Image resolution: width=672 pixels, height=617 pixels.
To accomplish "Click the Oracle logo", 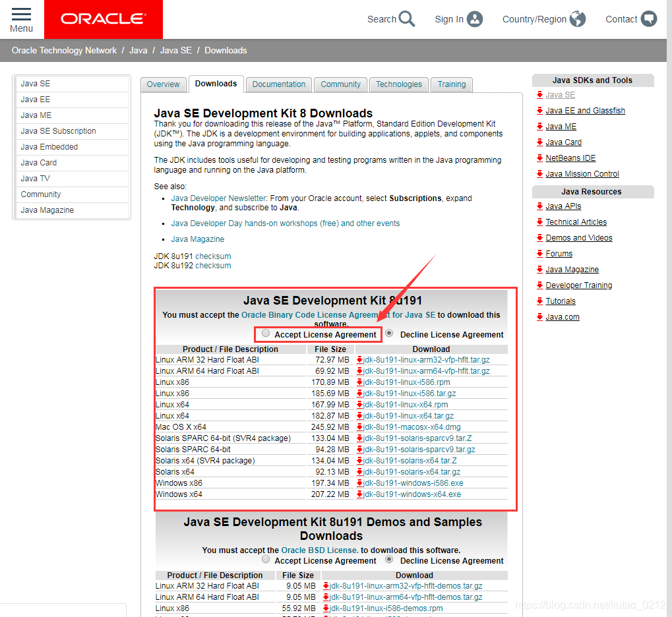I will coord(104,19).
